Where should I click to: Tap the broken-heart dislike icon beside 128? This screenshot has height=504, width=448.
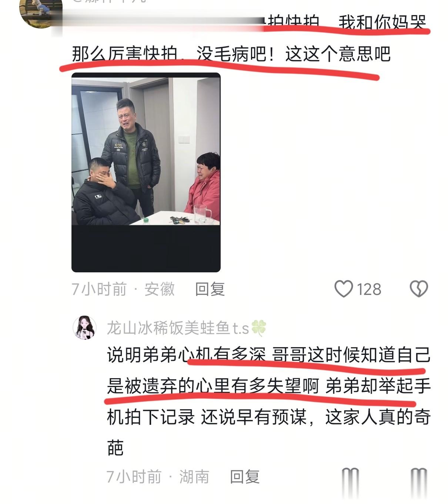coord(419,289)
